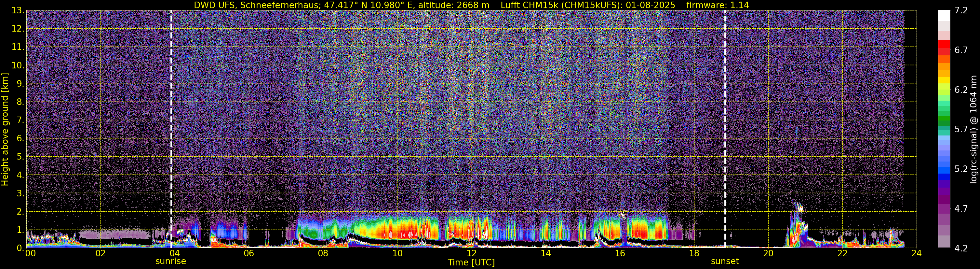Click the time tick label '06'
This screenshot has height=269, width=980.
click(x=249, y=253)
